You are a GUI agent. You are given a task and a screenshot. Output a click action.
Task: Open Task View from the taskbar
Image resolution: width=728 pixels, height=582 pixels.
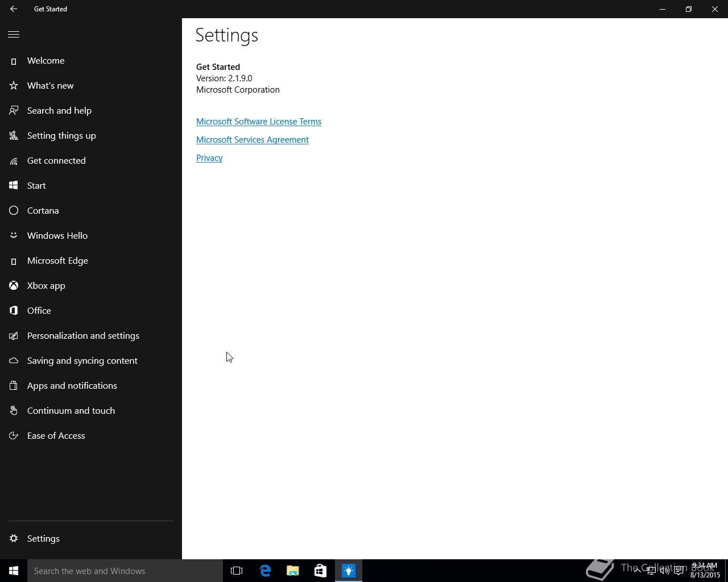coord(237,571)
